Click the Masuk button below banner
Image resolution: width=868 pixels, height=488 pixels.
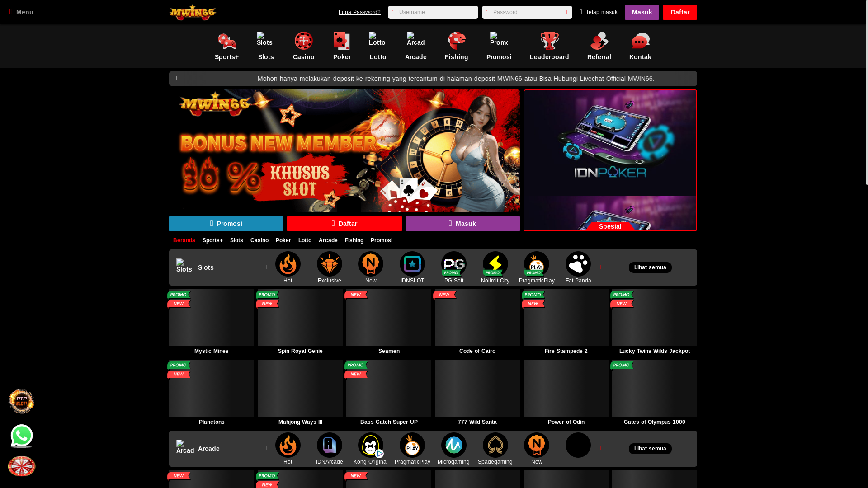point(462,224)
